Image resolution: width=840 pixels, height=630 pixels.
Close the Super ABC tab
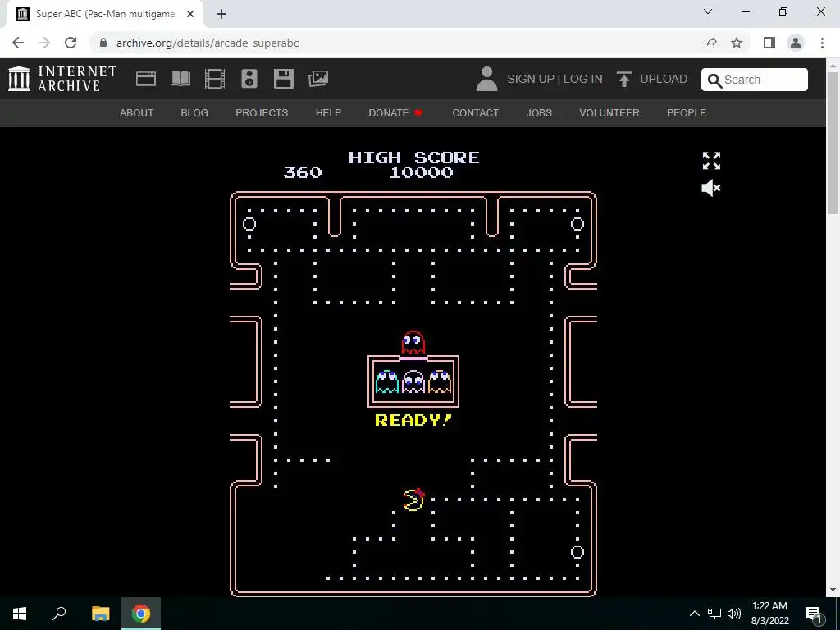click(190, 14)
